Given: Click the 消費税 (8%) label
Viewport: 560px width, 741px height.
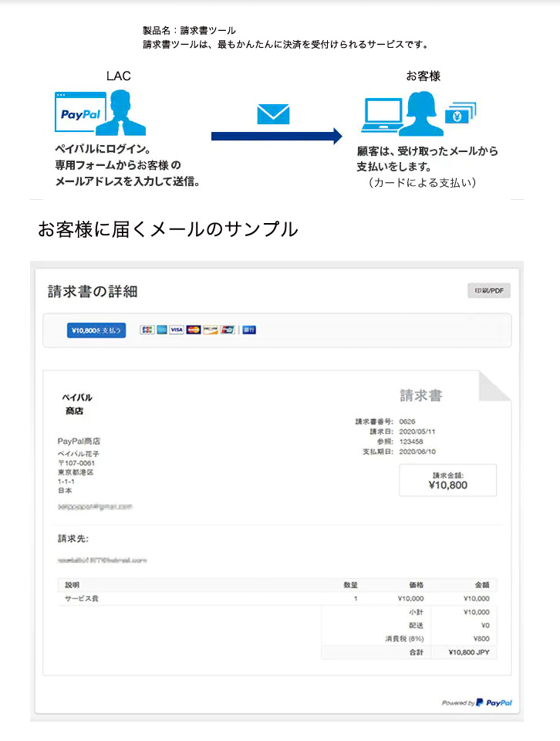Looking at the screenshot, I should click(404, 638).
